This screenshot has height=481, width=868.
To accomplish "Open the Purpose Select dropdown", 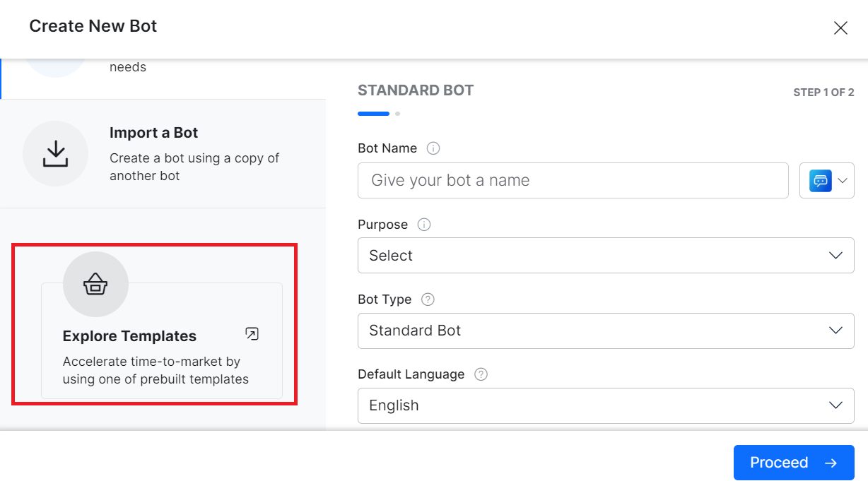I will pos(606,255).
